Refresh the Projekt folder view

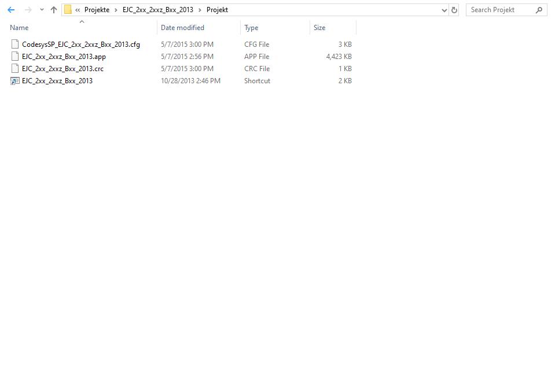454,10
